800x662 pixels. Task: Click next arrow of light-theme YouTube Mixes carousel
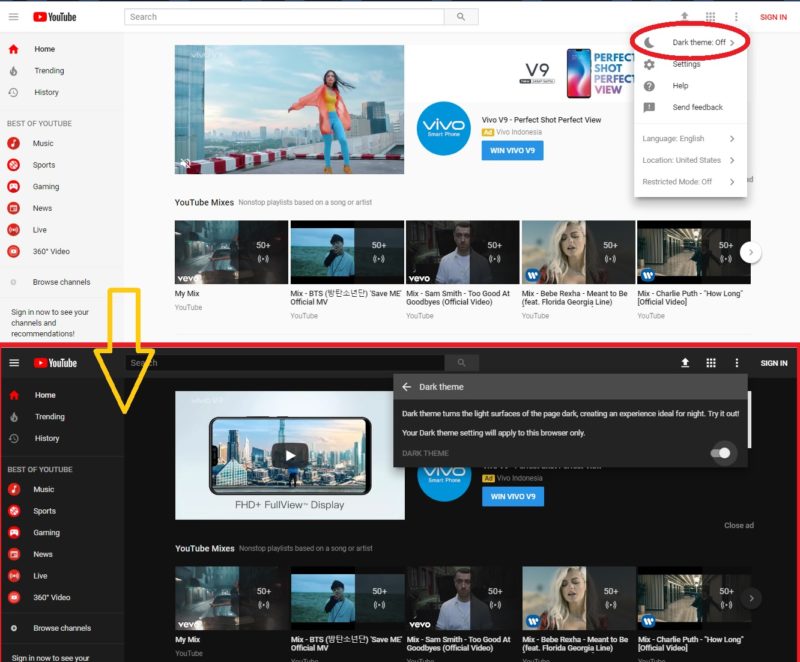(751, 252)
